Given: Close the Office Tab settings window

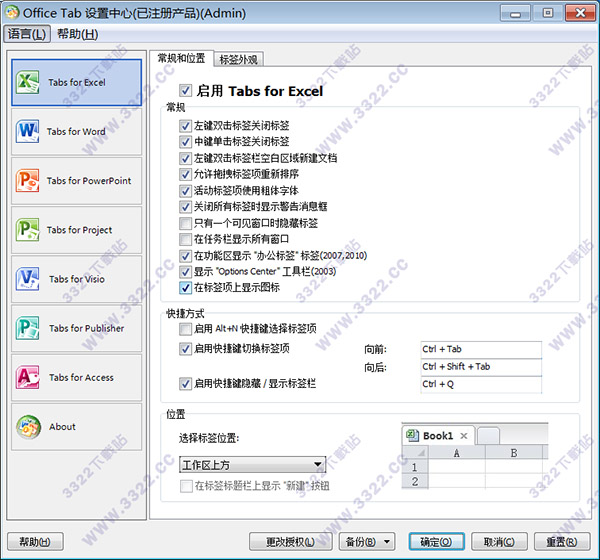Looking at the screenshot, I should click(x=580, y=13).
